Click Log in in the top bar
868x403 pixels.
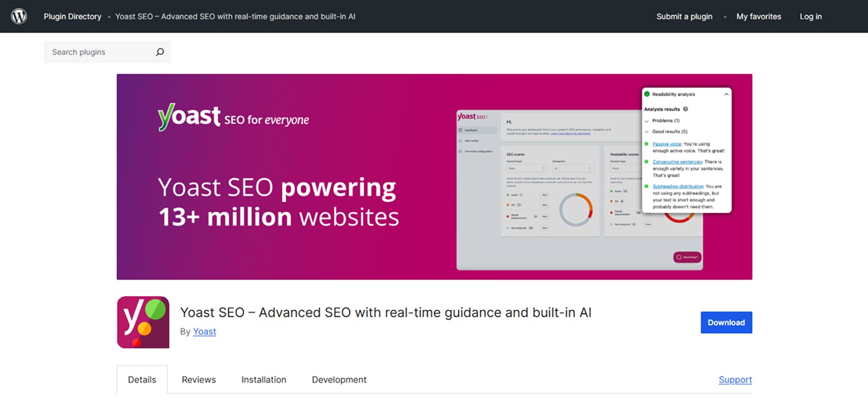click(810, 16)
